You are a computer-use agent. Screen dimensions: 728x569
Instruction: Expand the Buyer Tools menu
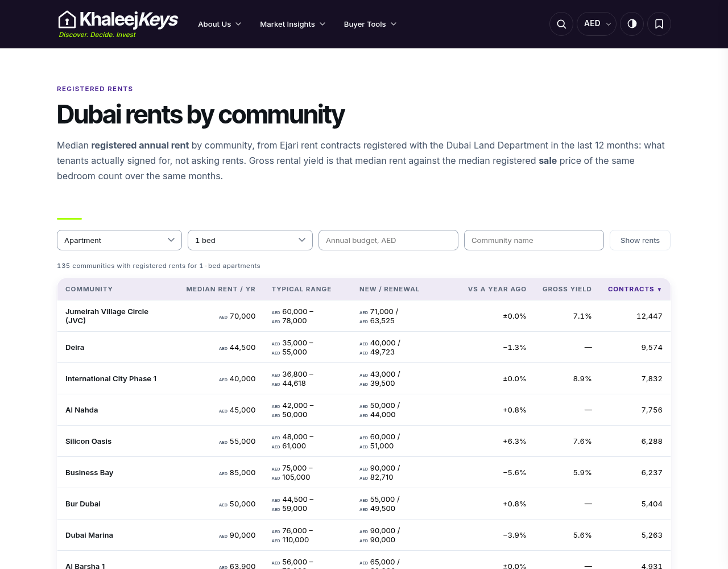pyautogui.click(x=370, y=24)
